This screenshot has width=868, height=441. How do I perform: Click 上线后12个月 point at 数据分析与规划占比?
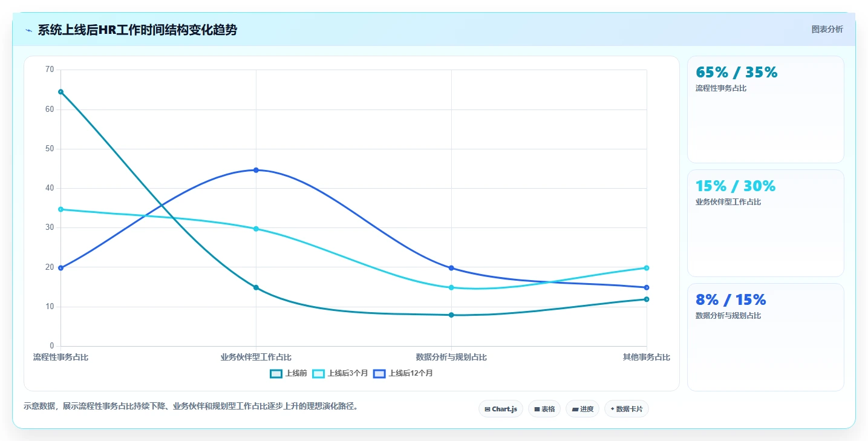(451, 268)
